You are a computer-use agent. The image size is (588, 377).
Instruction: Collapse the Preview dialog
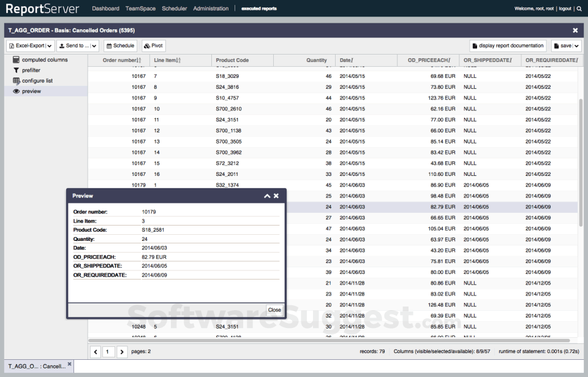tap(267, 196)
